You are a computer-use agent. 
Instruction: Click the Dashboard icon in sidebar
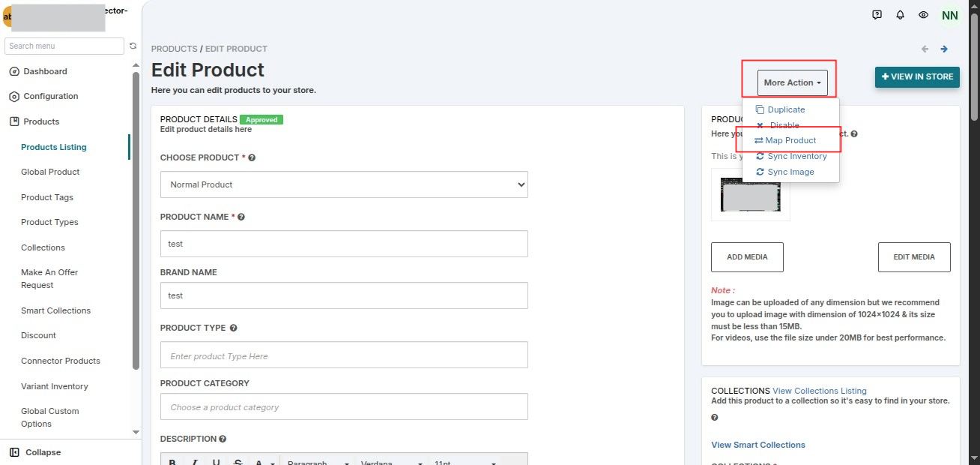pos(14,71)
